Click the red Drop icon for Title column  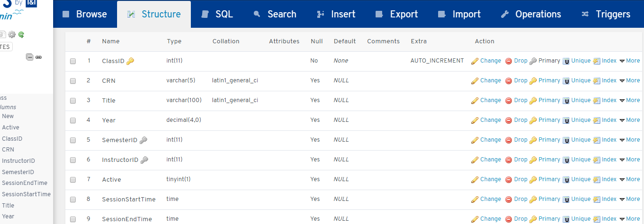click(509, 101)
